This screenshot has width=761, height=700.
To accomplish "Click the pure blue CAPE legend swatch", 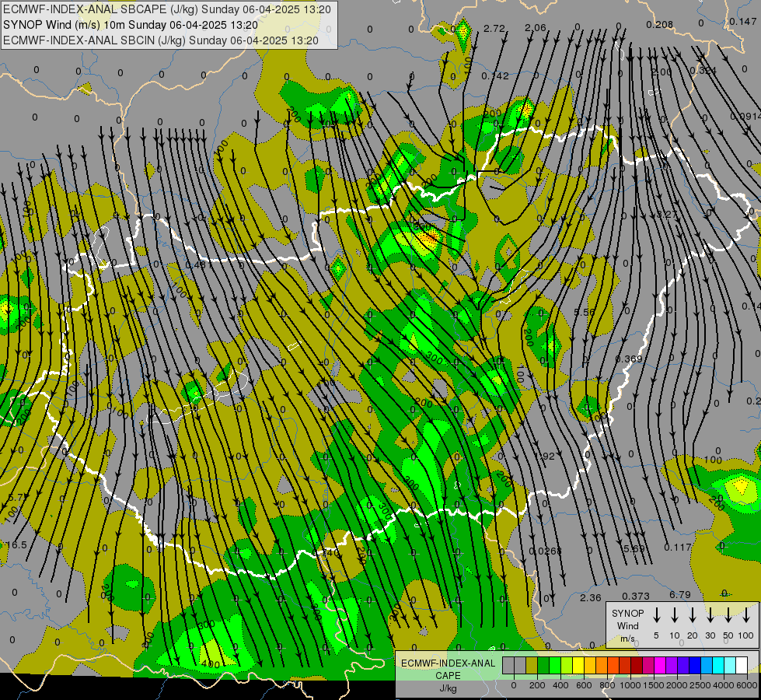I will [x=694, y=666].
